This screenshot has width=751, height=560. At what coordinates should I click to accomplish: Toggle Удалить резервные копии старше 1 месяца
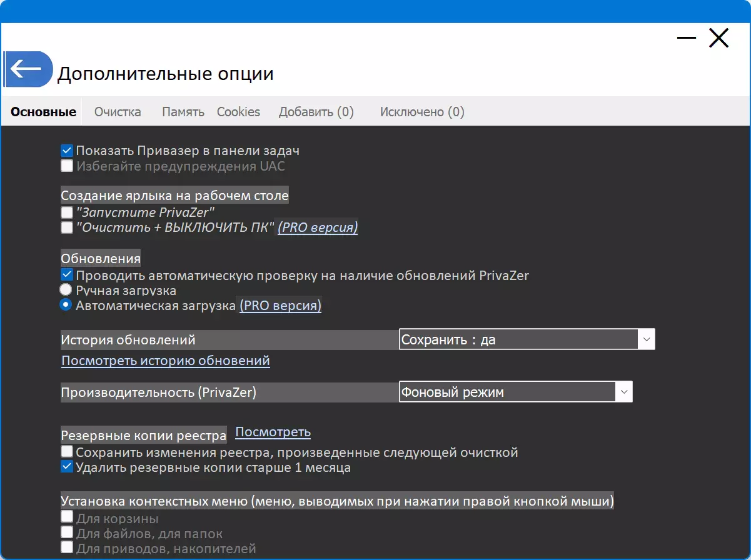67,467
